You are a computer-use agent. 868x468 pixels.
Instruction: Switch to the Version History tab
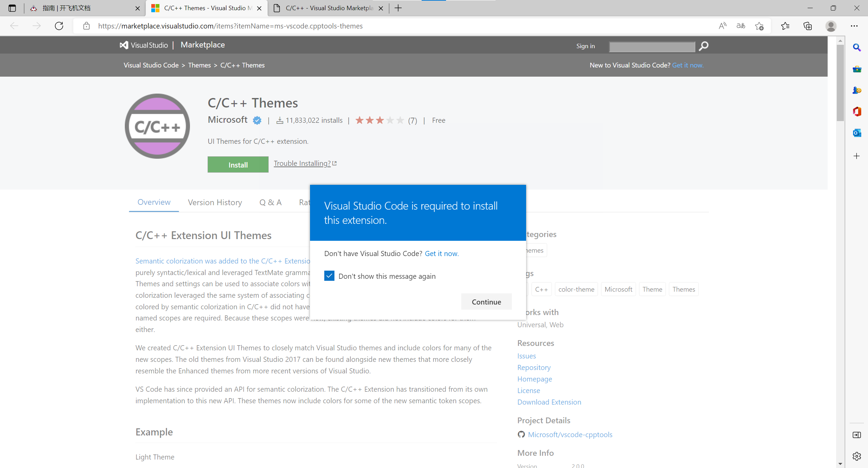pyautogui.click(x=215, y=202)
